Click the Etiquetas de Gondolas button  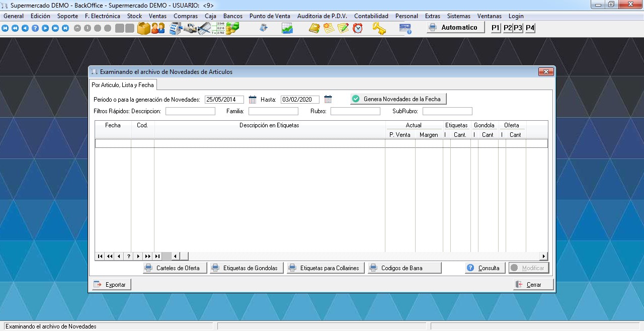[247, 268]
